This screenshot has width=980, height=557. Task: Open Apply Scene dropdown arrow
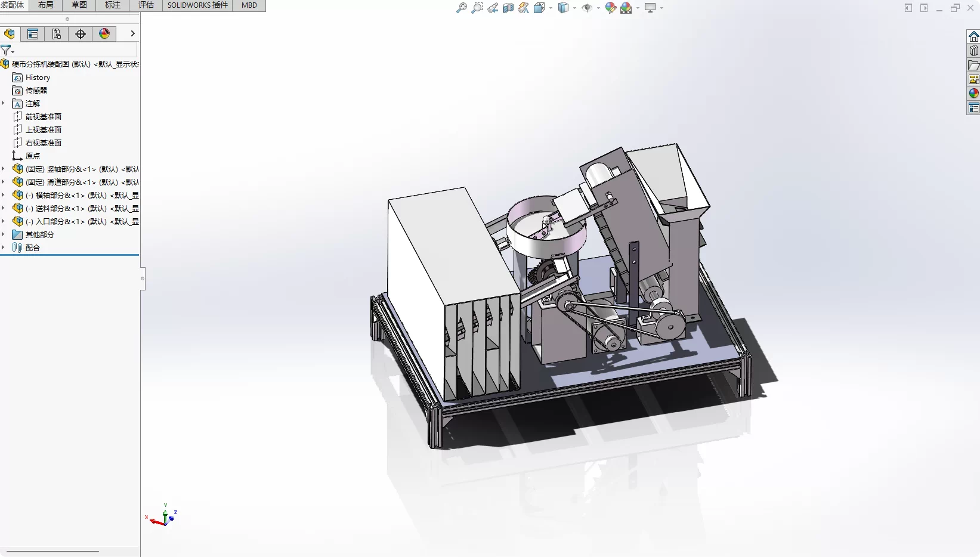coord(638,8)
